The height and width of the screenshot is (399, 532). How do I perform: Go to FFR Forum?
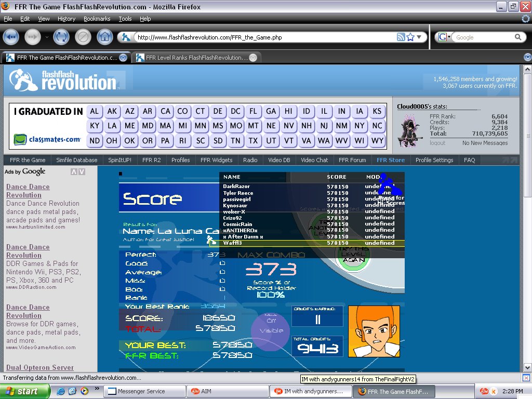pyautogui.click(x=352, y=160)
